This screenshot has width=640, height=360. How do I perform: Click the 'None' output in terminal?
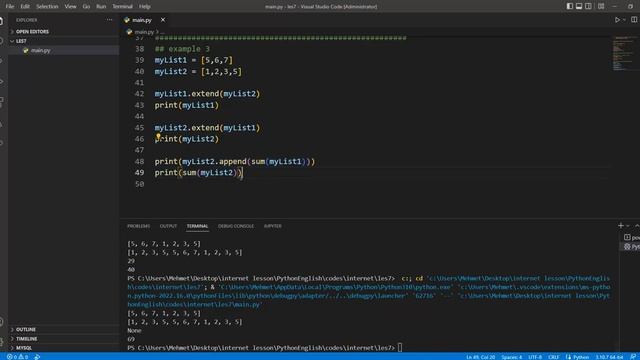tap(134, 331)
